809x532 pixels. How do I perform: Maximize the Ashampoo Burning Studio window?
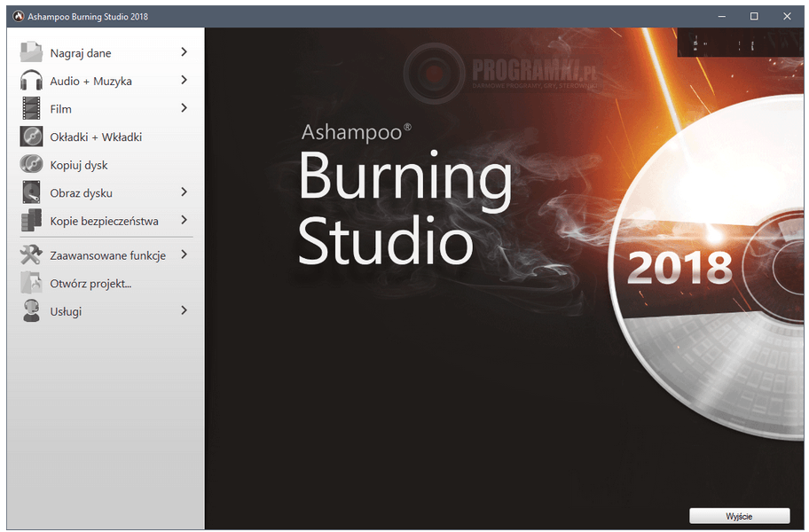pyautogui.click(x=754, y=17)
